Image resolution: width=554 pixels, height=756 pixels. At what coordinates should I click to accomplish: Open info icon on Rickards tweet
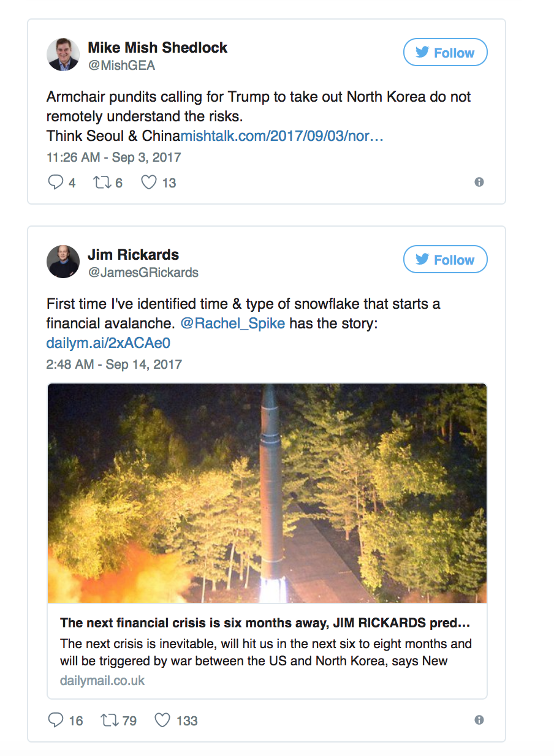(x=479, y=720)
